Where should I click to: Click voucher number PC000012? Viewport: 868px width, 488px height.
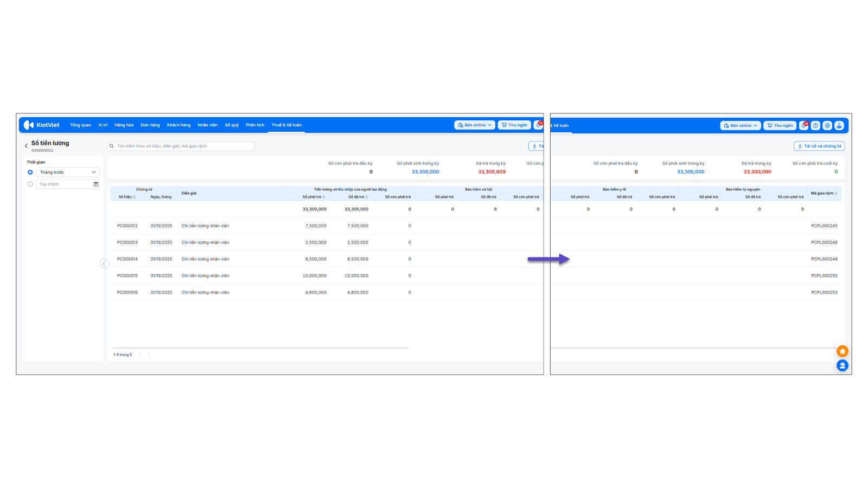127,226
